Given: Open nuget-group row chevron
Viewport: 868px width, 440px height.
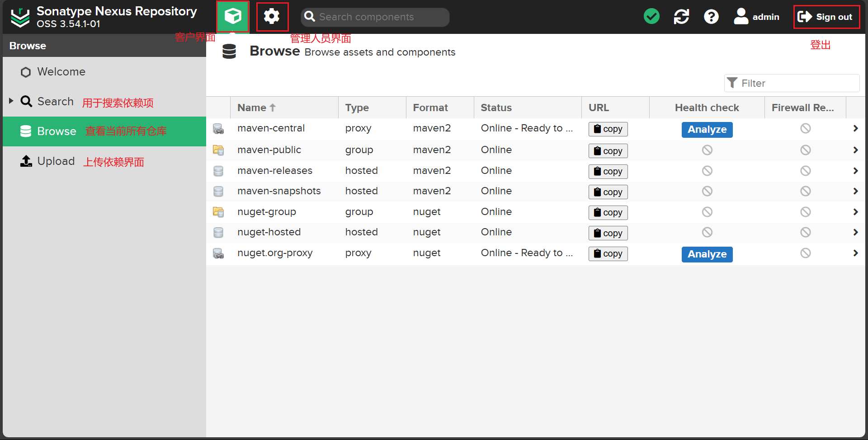Looking at the screenshot, I should pos(855,212).
